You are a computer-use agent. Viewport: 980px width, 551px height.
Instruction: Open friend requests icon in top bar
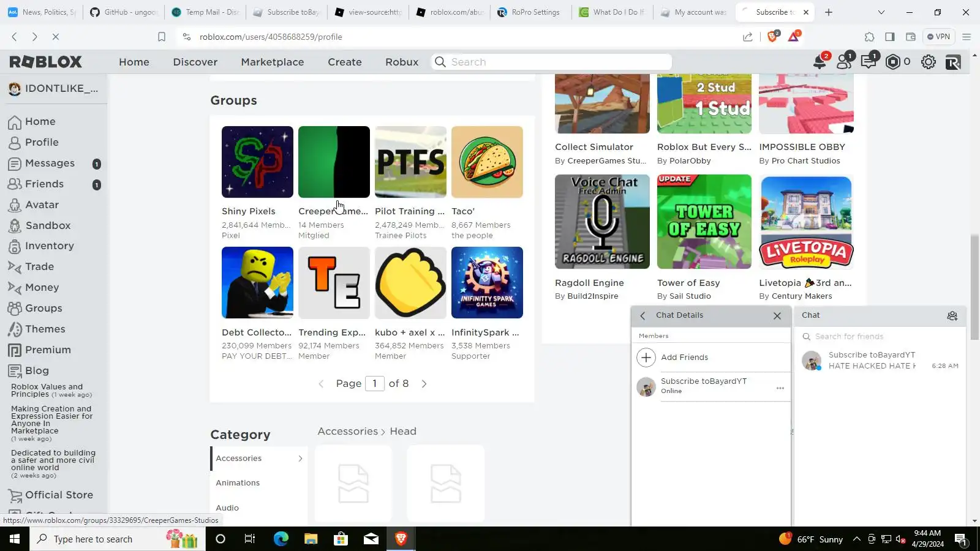pos(844,62)
